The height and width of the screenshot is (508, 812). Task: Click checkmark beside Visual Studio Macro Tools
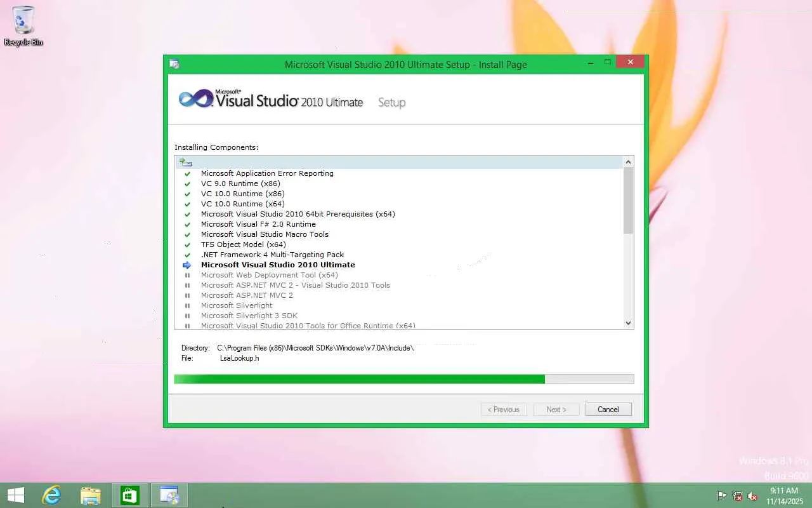pyautogui.click(x=187, y=234)
